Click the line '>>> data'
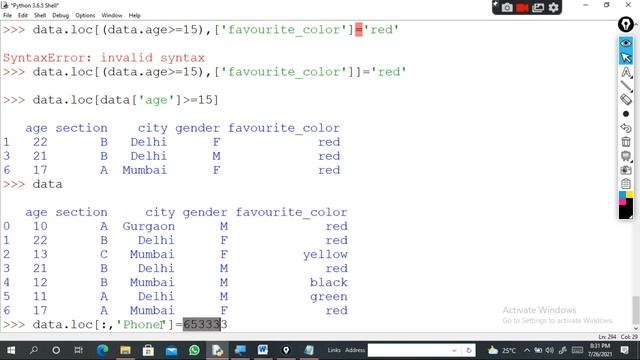The image size is (640, 360). pos(33,184)
